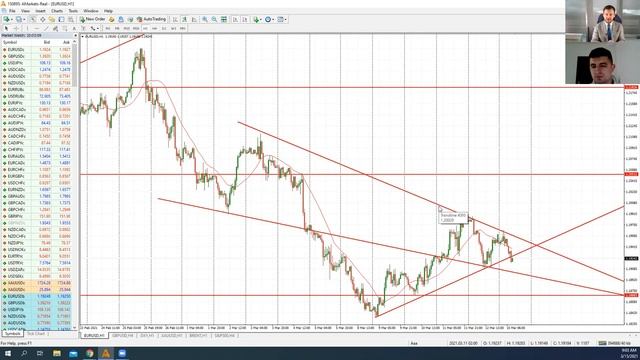Image resolution: width=640 pixels, height=360 pixels.
Task: Open the Charts menu
Action: click(x=57, y=11)
